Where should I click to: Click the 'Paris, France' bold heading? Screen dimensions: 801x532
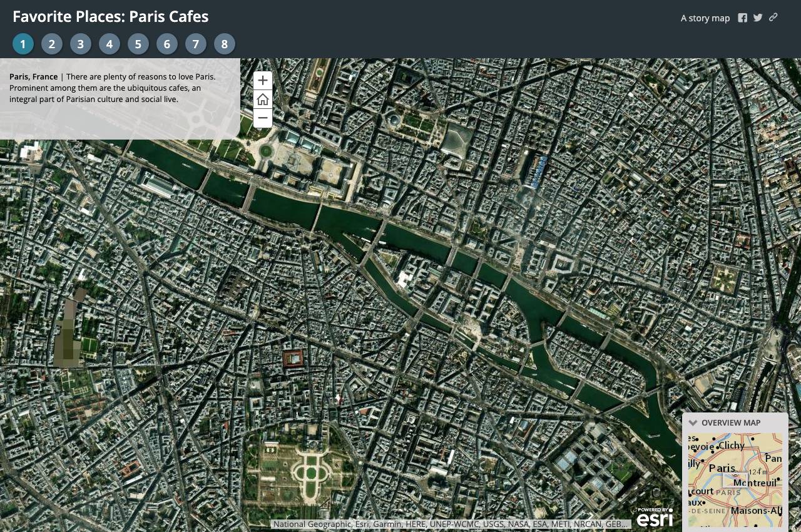pos(34,76)
